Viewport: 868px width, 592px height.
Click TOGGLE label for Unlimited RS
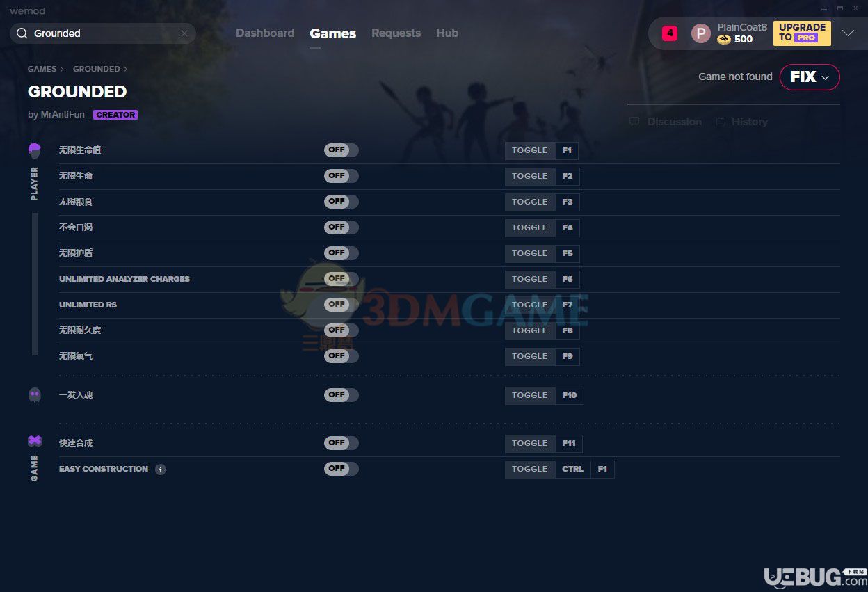pyautogui.click(x=530, y=305)
